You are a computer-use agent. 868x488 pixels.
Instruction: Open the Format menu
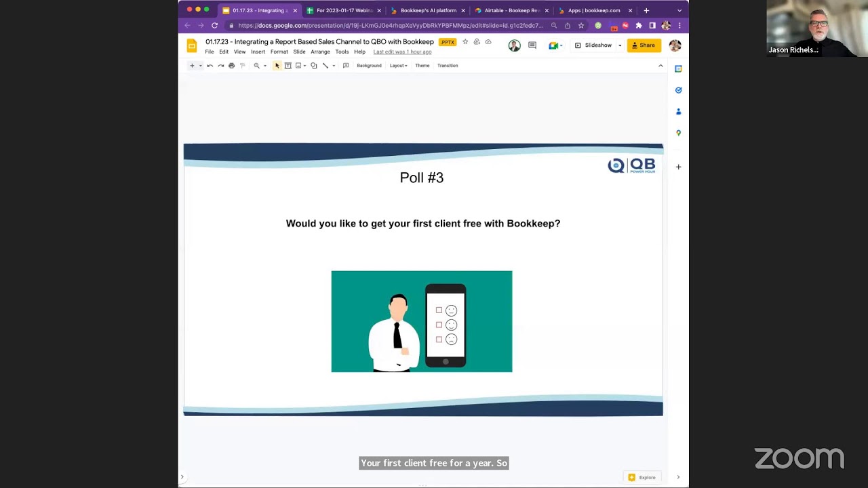click(279, 52)
